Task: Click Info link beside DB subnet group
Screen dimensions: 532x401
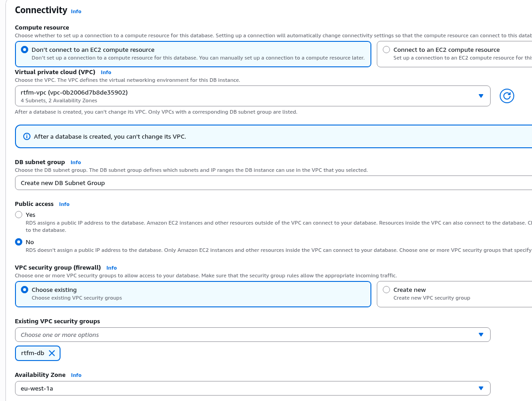Action: pos(76,162)
